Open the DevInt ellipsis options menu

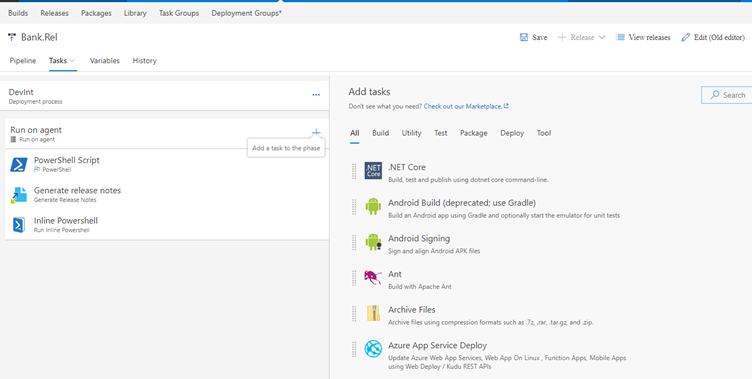tap(316, 95)
